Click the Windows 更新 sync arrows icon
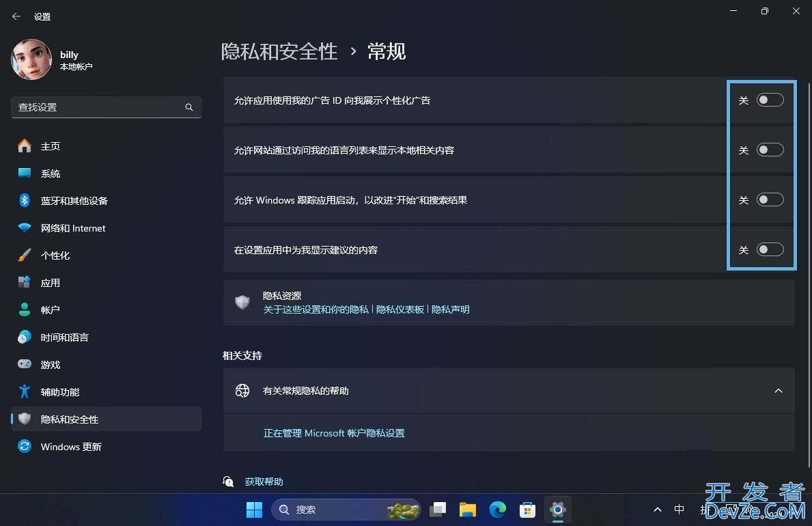This screenshot has width=812, height=526. 25,446
